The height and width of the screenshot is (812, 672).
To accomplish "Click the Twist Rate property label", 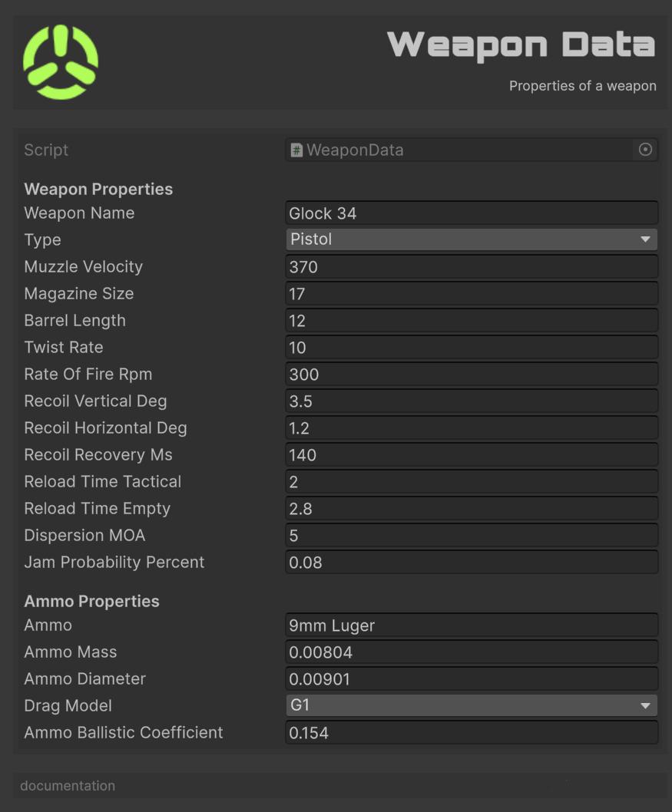I will click(64, 347).
